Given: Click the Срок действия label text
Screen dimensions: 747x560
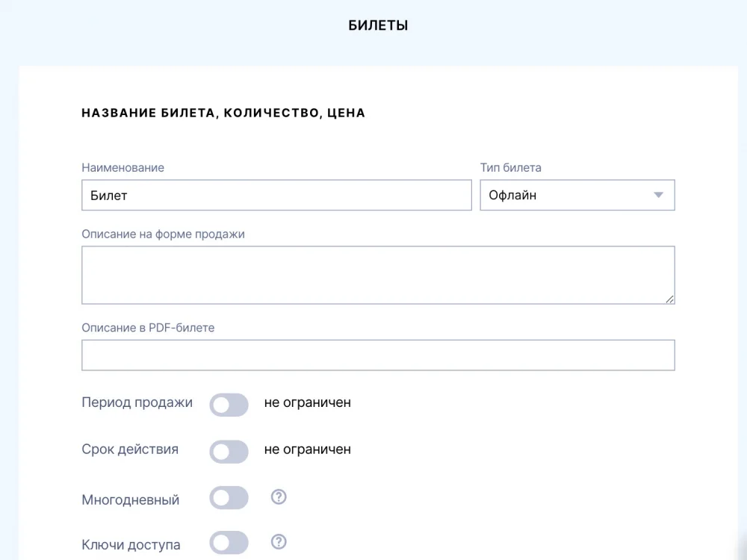Looking at the screenshot, I should (130, 449).
